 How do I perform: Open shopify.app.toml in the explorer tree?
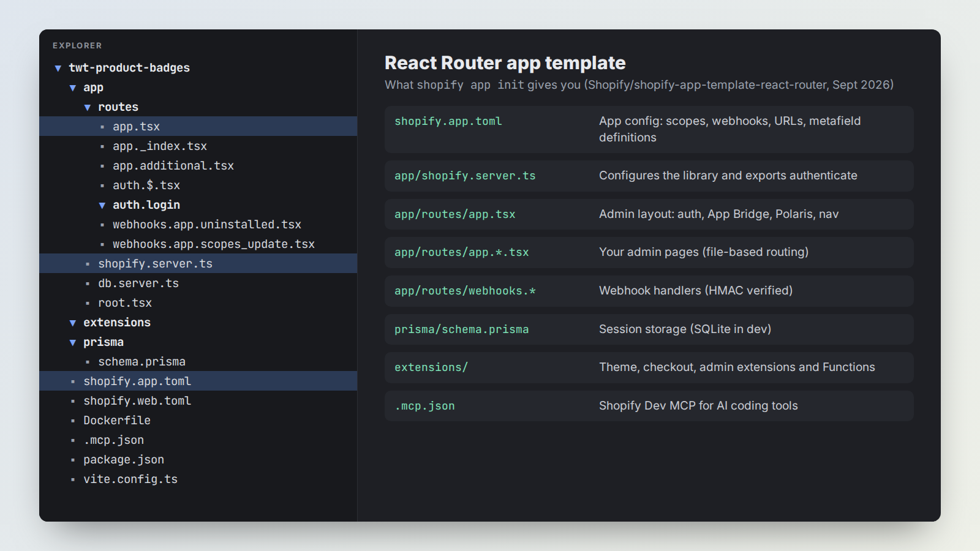tap(198, 381)
